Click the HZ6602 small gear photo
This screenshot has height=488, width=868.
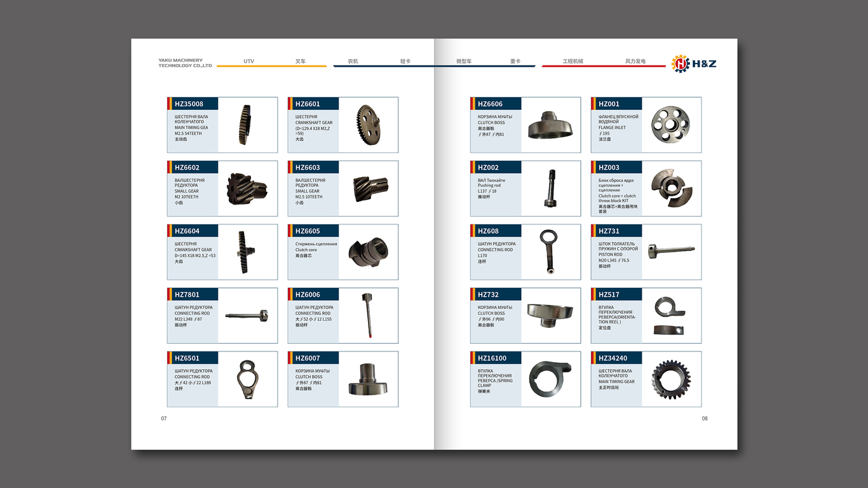(x=247, y=189)
